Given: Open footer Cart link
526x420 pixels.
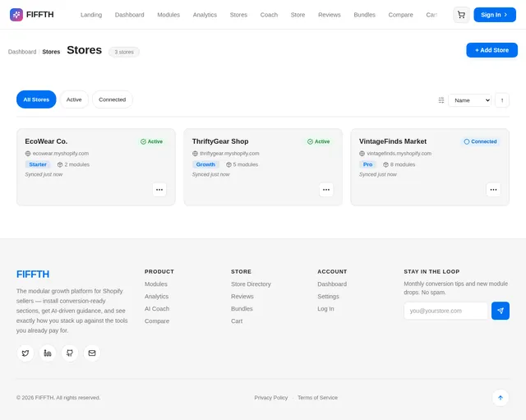Looking at the screenshot, I should [x=237, y=321].
